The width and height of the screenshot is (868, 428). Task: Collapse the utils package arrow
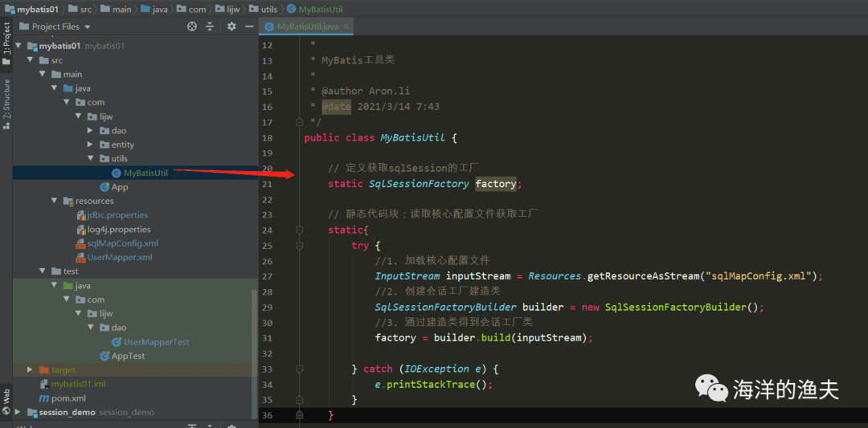91,159
